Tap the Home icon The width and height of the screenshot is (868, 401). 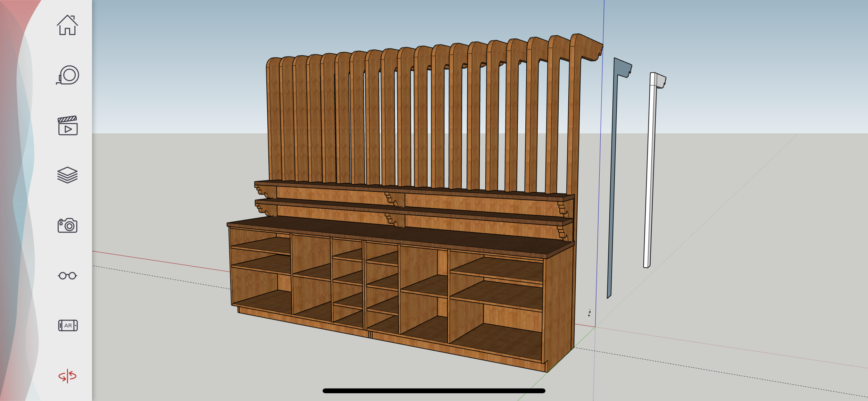(x=67, y=25)
